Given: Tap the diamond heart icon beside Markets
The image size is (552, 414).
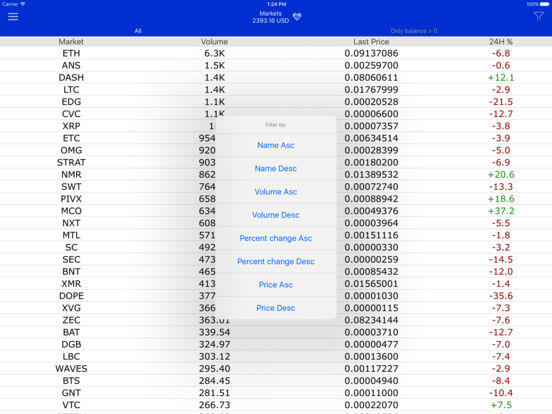Looking at the screenshot, I should [x=297, y=17].
